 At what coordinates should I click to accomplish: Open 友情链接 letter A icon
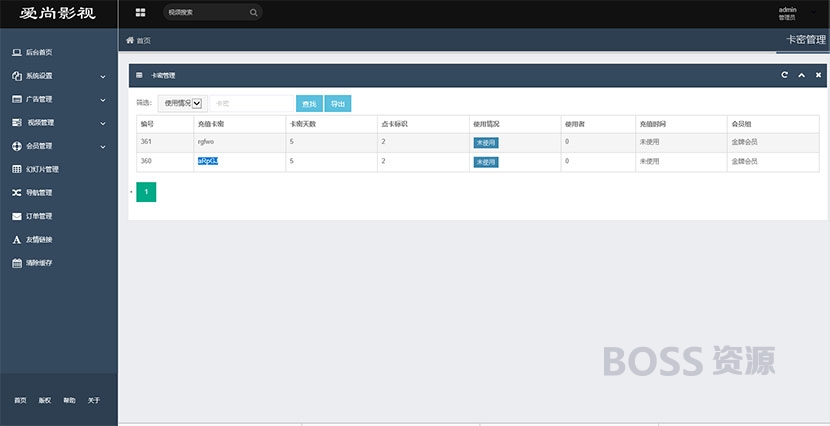[17, 240]
